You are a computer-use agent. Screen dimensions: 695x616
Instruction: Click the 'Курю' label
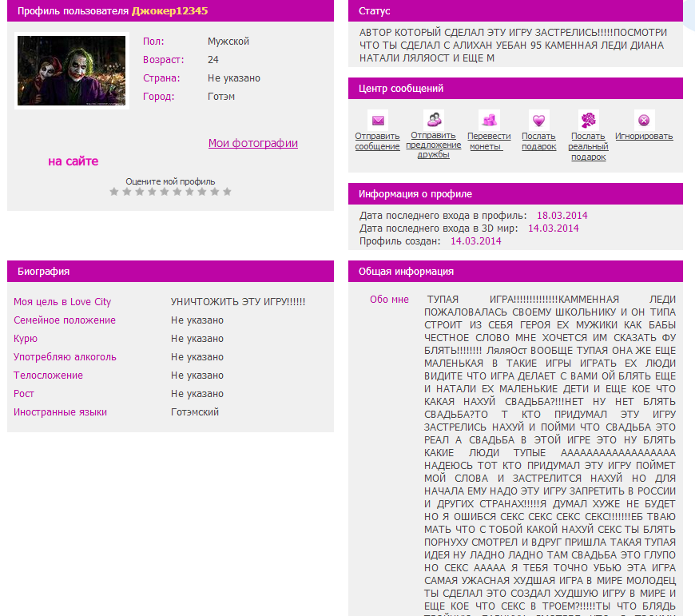coord(26,339)
